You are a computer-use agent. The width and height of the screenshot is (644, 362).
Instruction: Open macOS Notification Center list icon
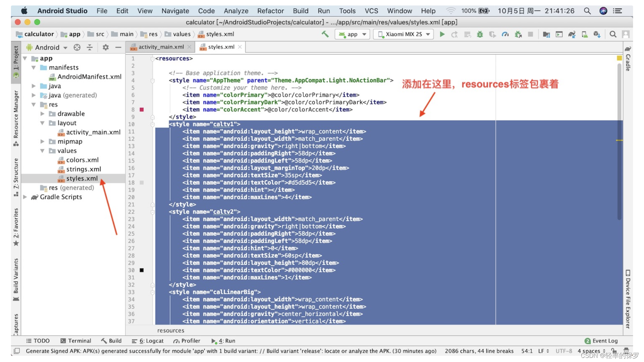[x=617, y=11]
